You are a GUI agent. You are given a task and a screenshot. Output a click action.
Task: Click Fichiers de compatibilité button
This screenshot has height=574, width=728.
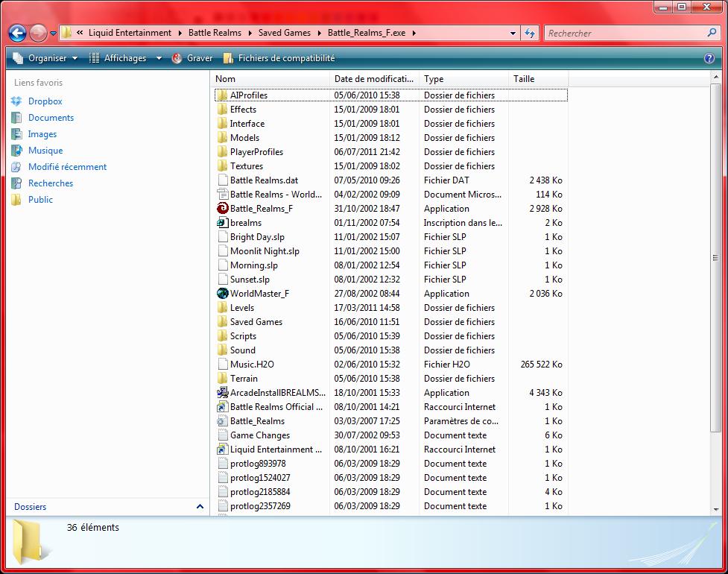(x=279, y=58)
